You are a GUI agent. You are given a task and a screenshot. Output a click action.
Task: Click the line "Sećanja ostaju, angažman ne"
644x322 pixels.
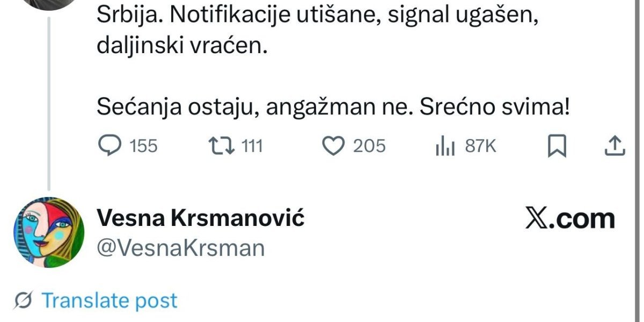258,108
